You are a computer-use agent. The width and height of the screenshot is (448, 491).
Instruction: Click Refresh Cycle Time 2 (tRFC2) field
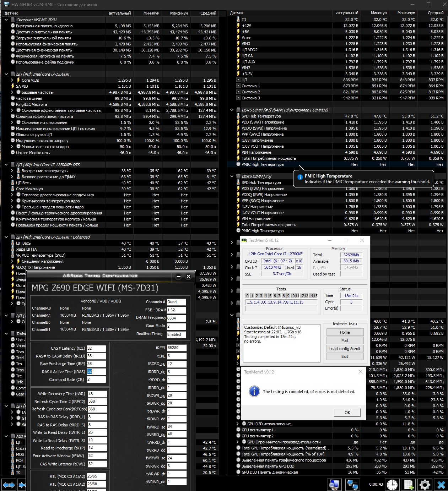click(97, 402)
